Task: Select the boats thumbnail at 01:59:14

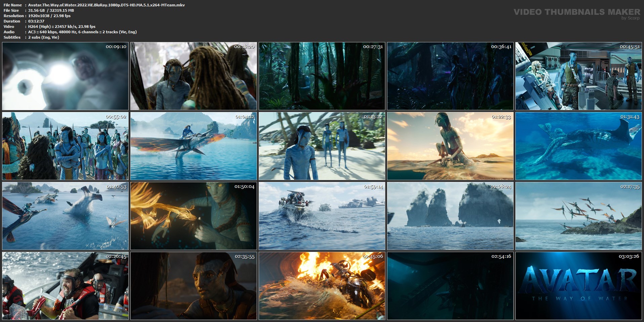Action: [x=322, y=216]
